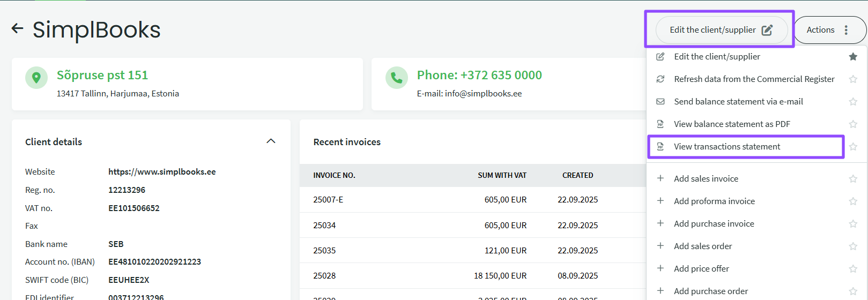Open the Actions dropdown menu

[829, 30]
